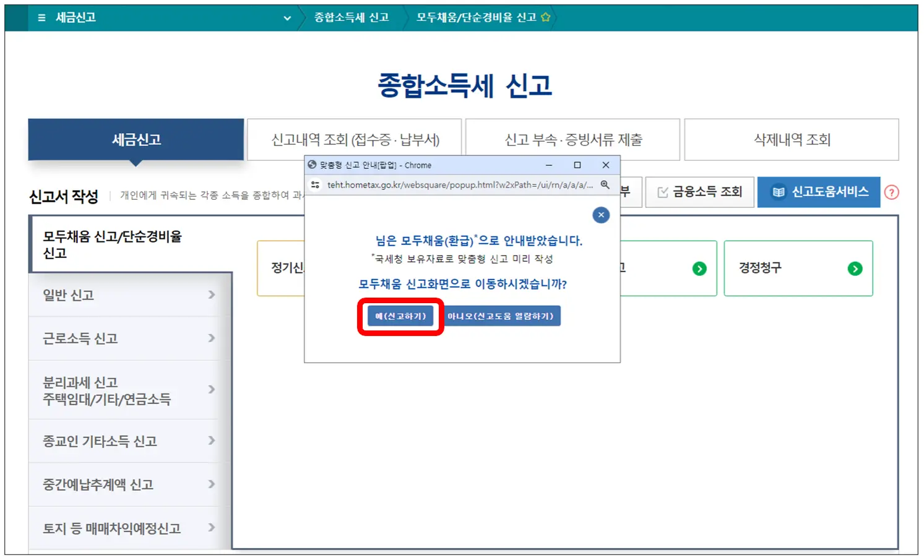Click the 예(신고하기) button
Screen dimensions: 924x560
pos(399,316)
